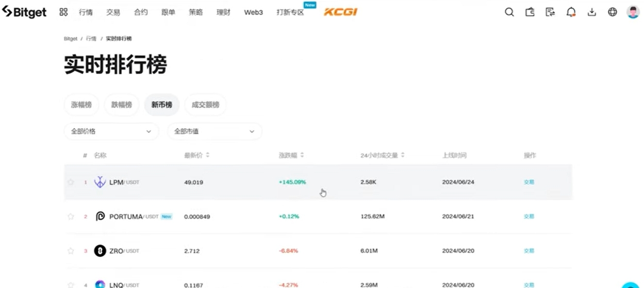Screen dimensions: 644x288
Task: Expand the 全部价格 price filter dropdown
Action: (111, 131)
